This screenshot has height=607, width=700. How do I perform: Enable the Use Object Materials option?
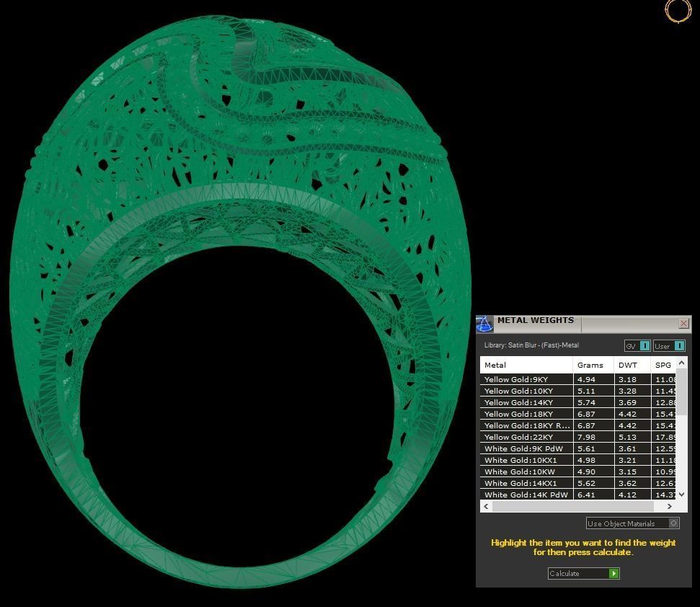[632, 523]
